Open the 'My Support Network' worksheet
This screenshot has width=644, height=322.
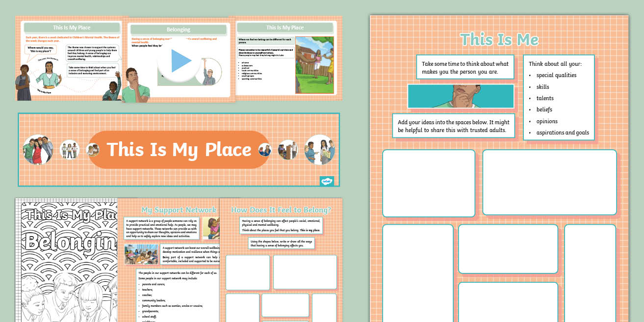tap(168, 260)
